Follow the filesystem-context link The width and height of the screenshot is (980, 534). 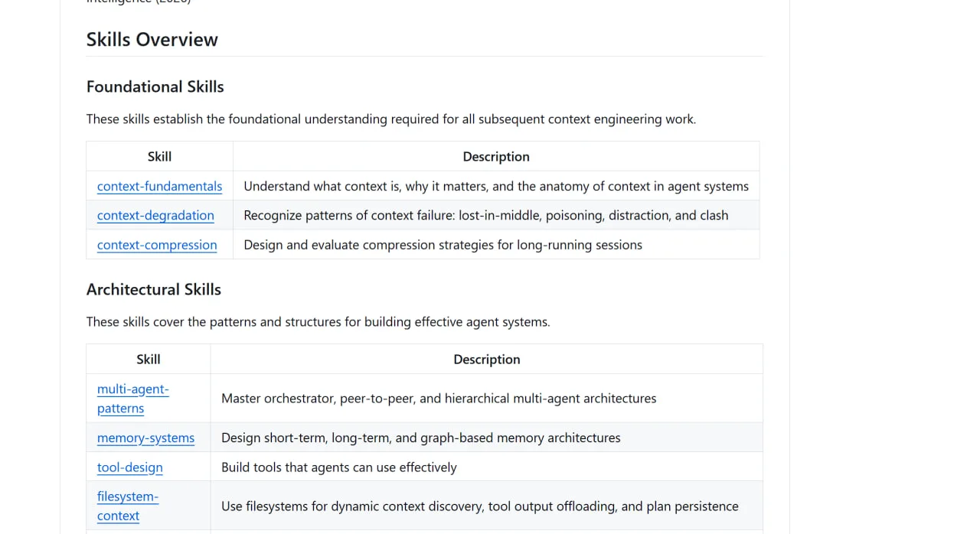click(128, 506)
